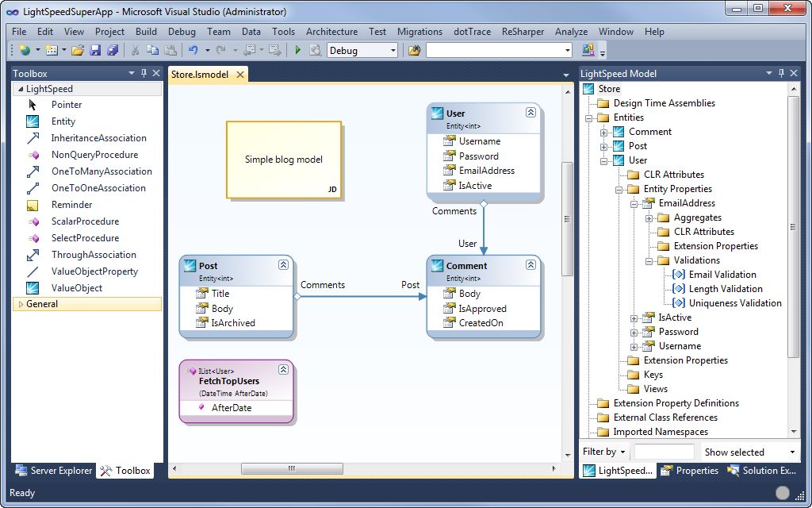The width and height of the screenshot is (812, 508).
Task: Collapse the FetchTopUsers procedure shape
Action: [283, 370]
